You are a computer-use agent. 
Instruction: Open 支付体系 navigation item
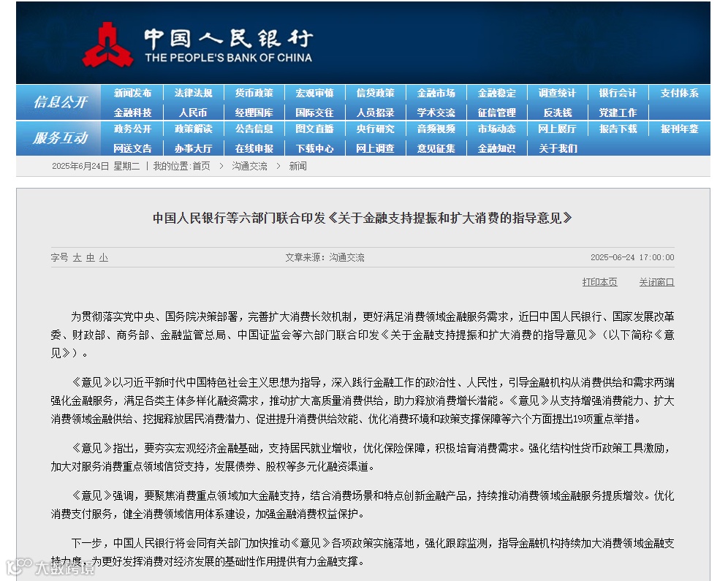[679, 93]
